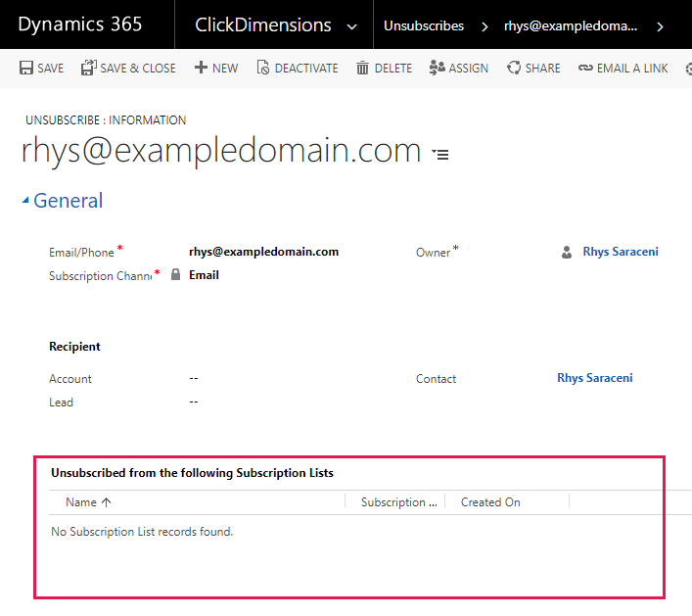Viewport: 692px width, 616px height.
Task: Click the DELETE toolbar label
Action: coord(393,69)
